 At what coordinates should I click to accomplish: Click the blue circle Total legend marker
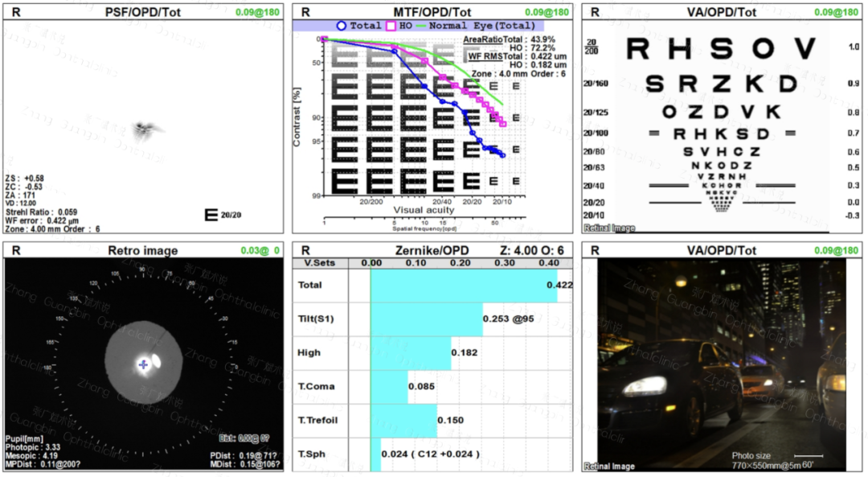[x=341, y=26]
